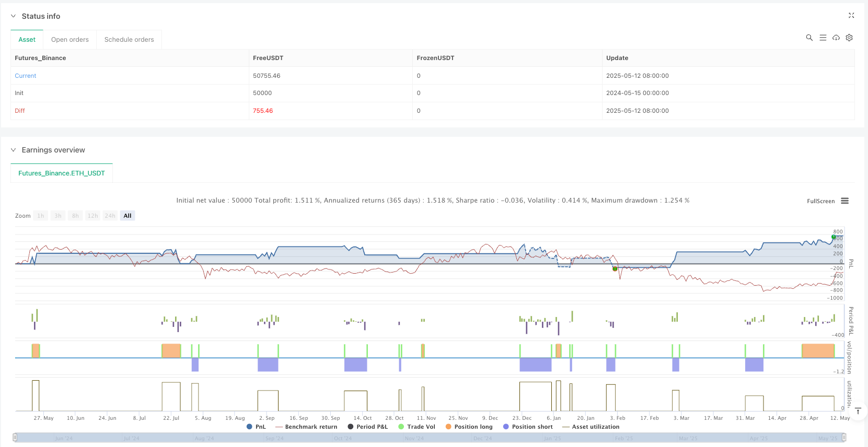Click the search magnifier icon
The width and height of the screenshot is (868, 447).
coord(809,38)
